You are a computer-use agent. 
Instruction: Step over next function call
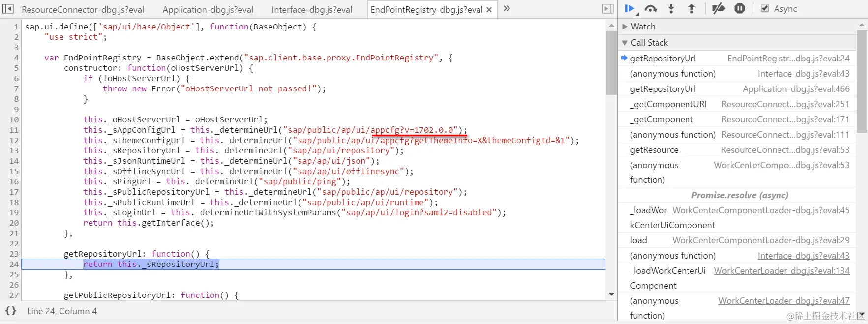point(651,8)
